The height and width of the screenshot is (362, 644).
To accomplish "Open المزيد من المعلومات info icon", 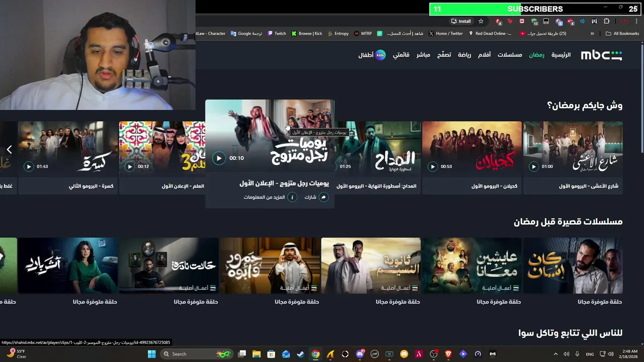I will pyautogui.click(x=292, y=197).
